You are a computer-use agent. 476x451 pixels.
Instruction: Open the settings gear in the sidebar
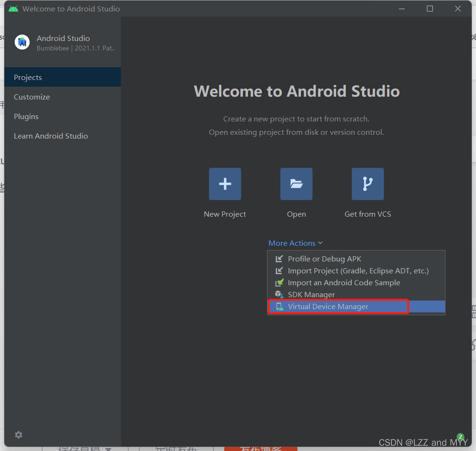19,435
